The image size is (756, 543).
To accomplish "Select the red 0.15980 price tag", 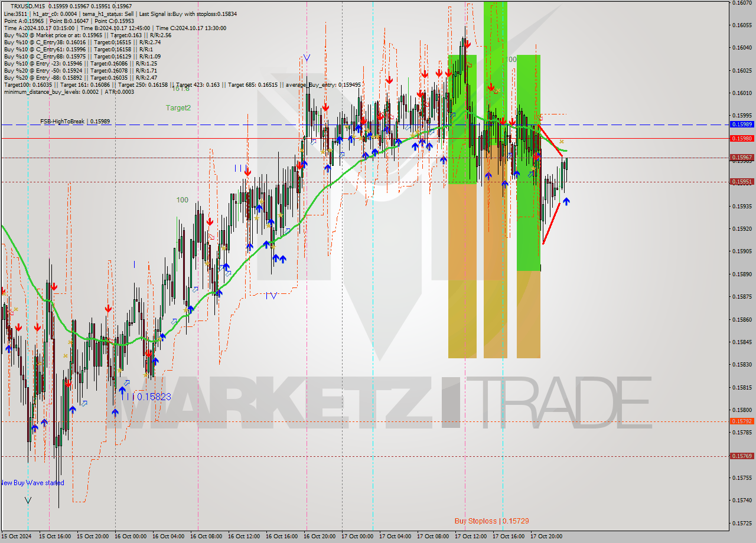I will coord(742,139).
